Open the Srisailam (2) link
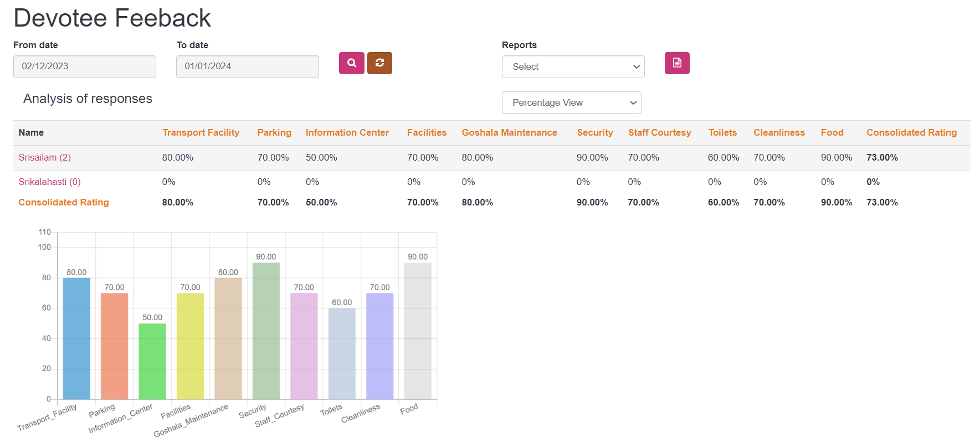The width and height of the screenshot is (980, 448). 45,158
